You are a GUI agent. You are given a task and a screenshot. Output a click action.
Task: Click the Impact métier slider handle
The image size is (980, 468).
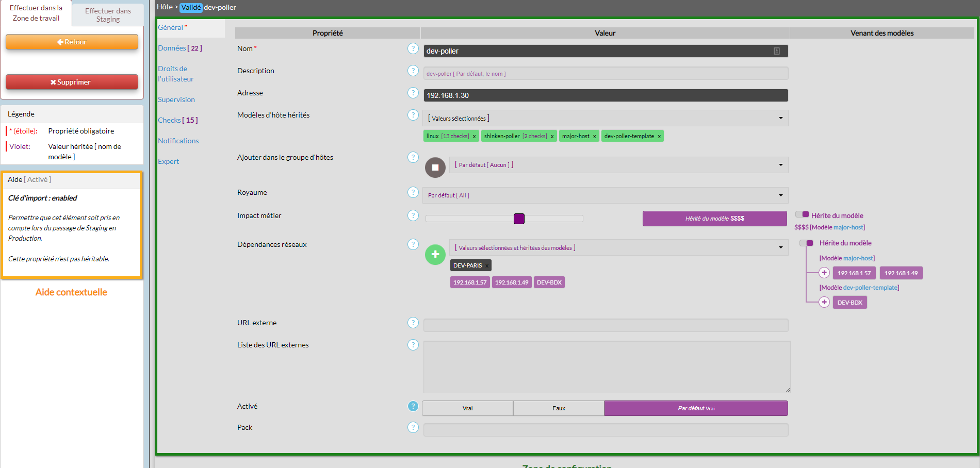[519, 219]
